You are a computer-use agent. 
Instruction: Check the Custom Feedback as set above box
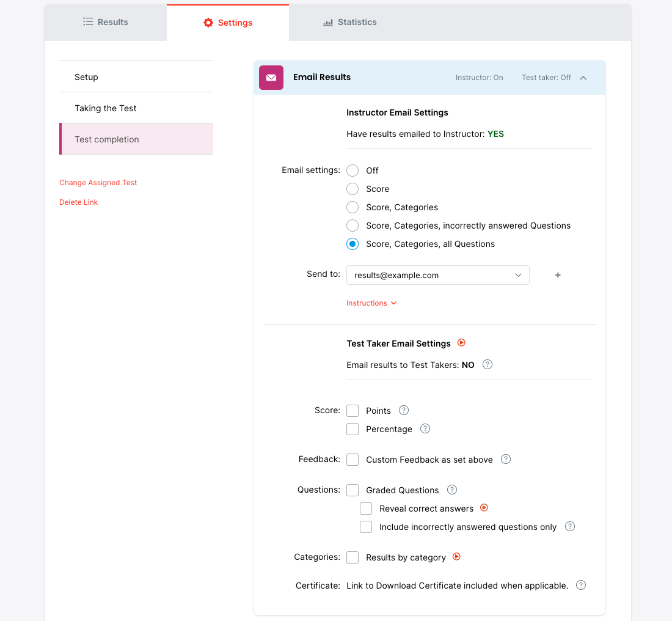point(352,460)
